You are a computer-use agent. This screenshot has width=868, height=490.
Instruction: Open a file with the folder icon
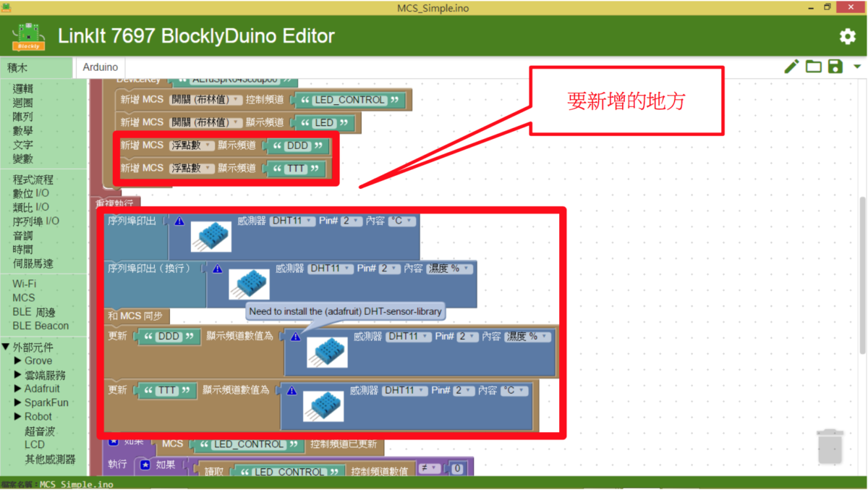pyautogui.click(x=814, y=67)
